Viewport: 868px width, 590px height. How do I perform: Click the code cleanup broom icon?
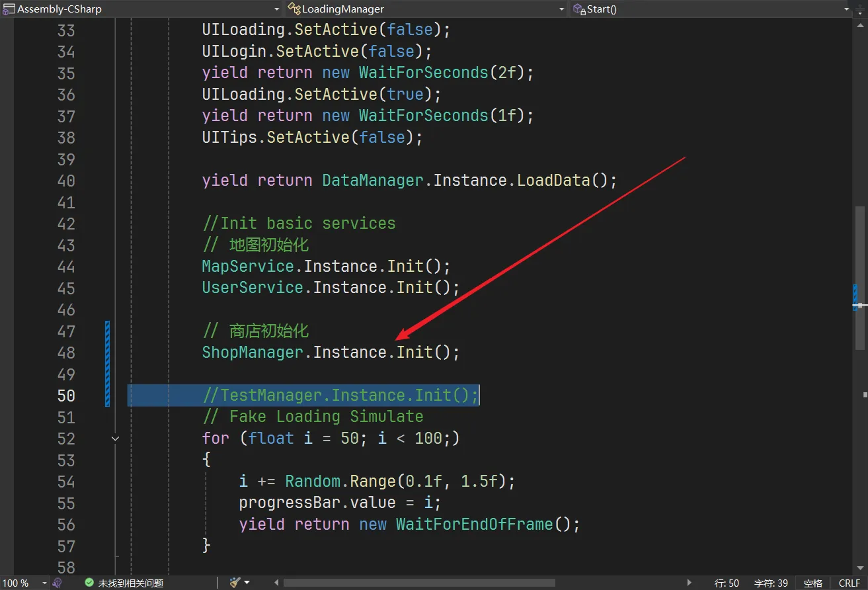(x=235, y=583)
